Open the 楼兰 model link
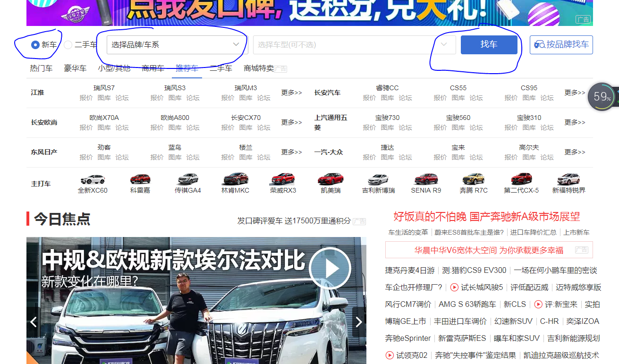 [x=246, y=147]
